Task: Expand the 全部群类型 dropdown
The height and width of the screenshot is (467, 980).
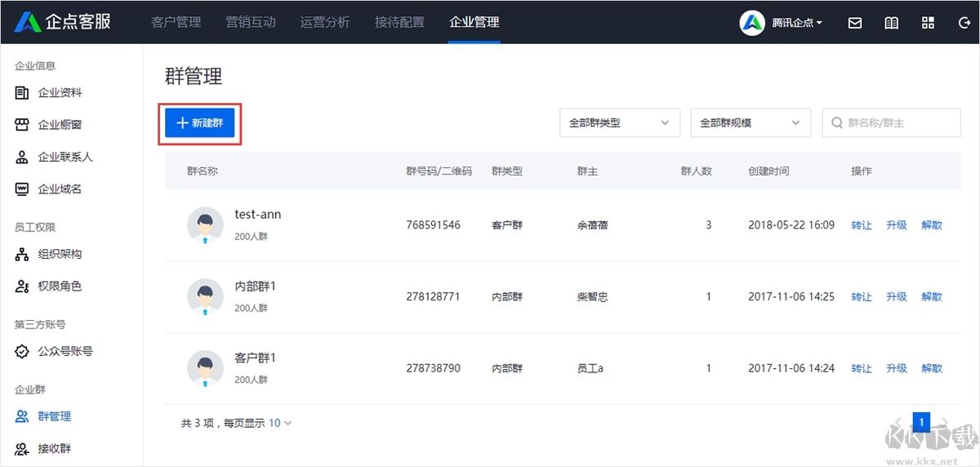Action: [619, 123]
